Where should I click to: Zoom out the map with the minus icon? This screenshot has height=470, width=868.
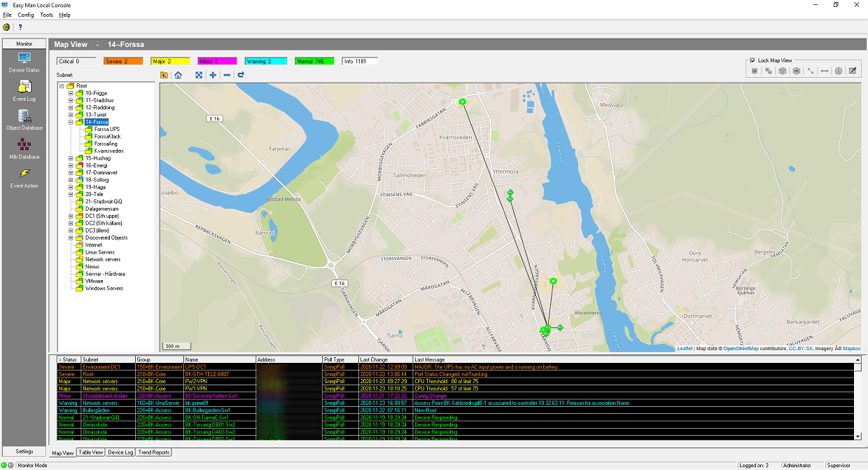coord(227,75)
